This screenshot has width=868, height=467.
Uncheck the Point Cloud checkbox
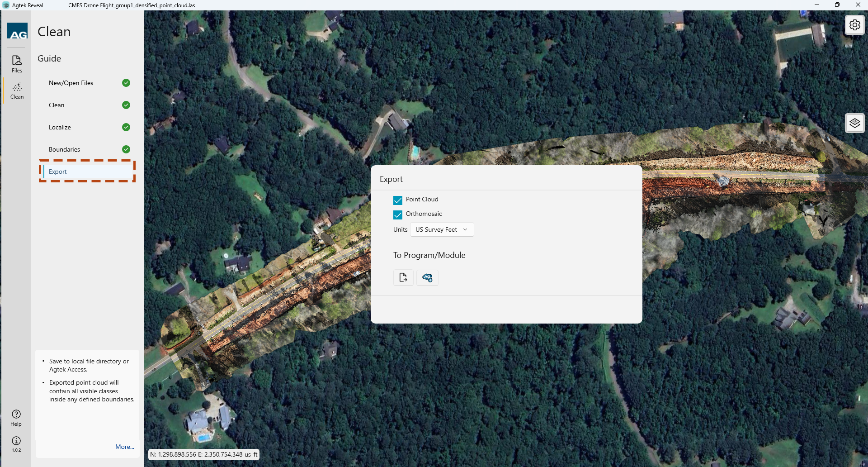point(398,200)
